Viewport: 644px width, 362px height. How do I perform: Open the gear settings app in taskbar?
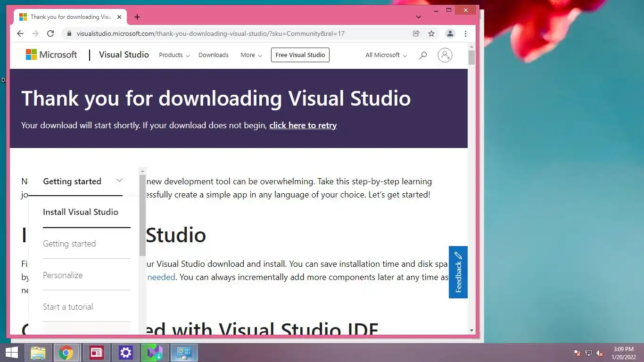click(125, 353)
